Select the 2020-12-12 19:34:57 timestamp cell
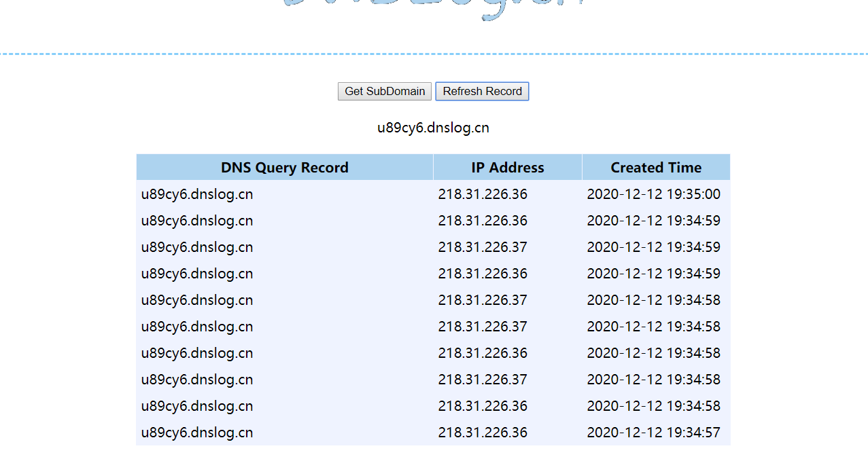 pos(653,433)
